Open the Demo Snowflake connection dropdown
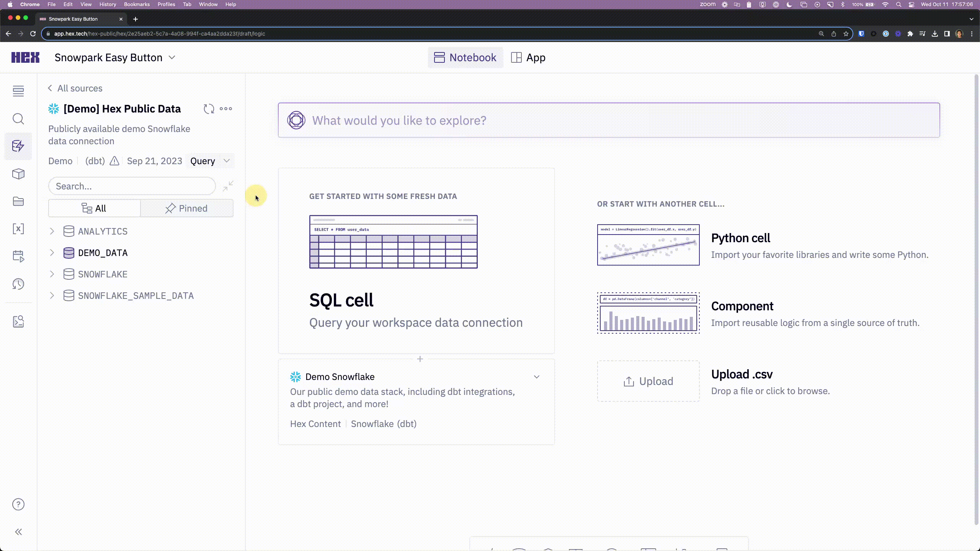 coord(536,377)
